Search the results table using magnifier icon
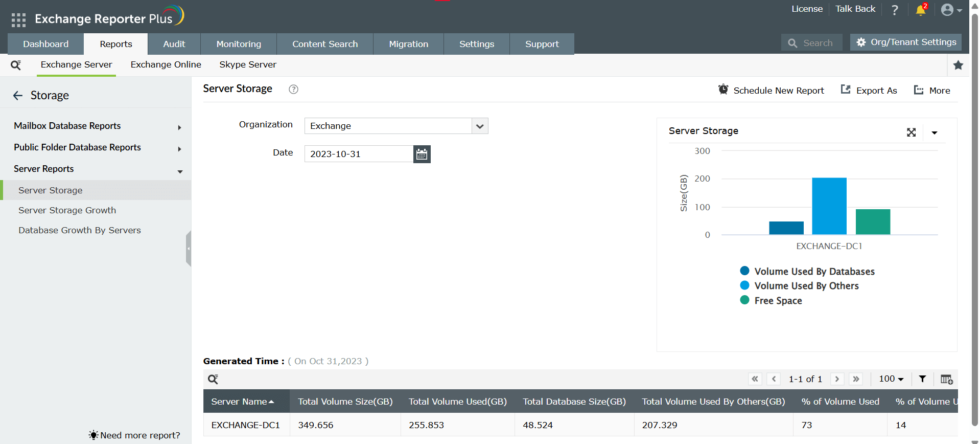Screen dimensions: 980x444 pyautogui.click(x=213, y=379)
